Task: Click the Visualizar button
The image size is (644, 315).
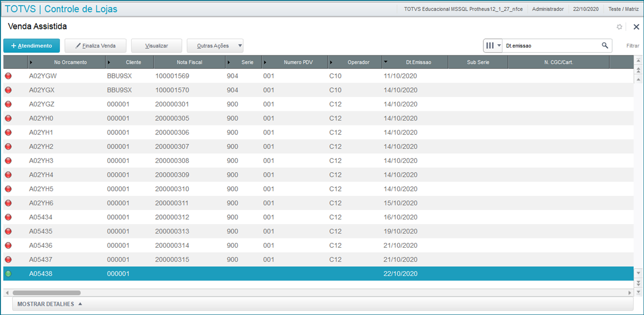Action: 157,46
